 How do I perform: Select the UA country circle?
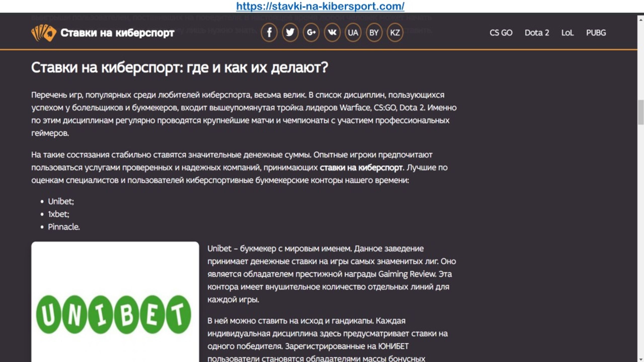[353, 32]
